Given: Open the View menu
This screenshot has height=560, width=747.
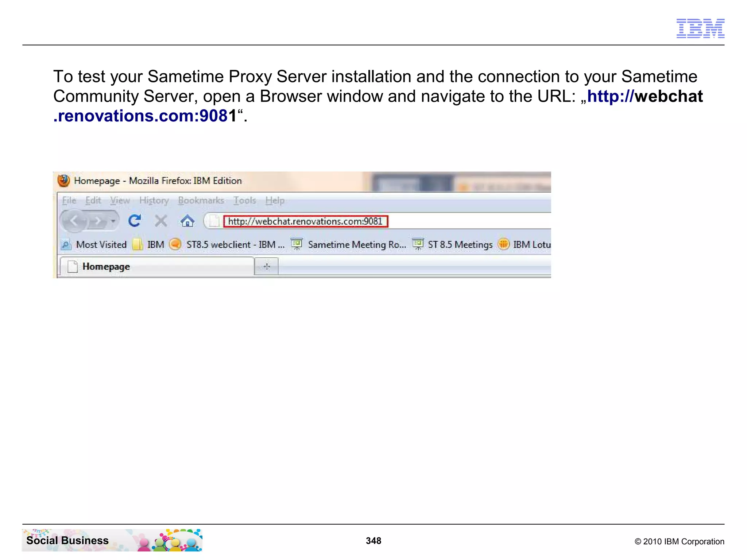Looking at the screenshot, I should 120,201.
